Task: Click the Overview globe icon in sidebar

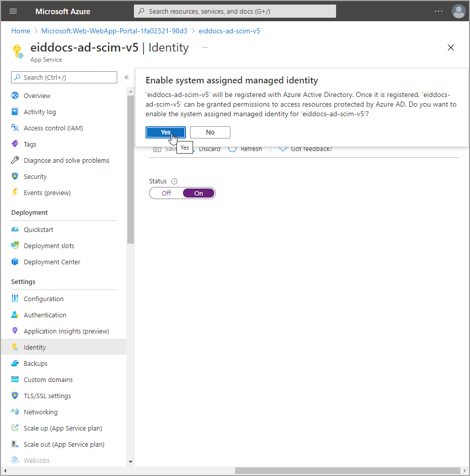Action: pos(15,96)
